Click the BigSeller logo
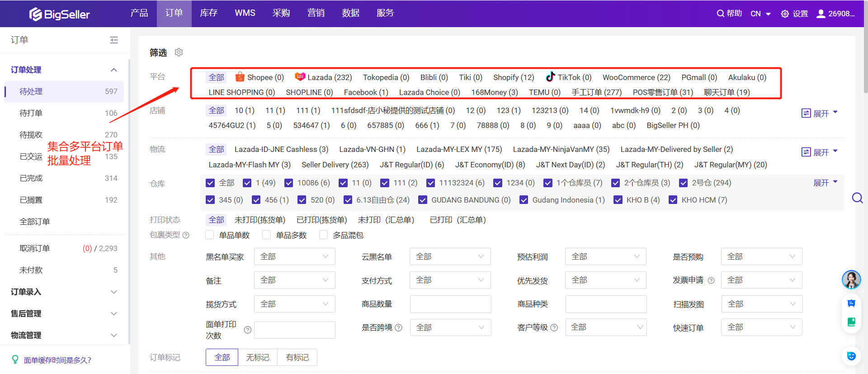This screenshot has width=868, height=374. tap(60, 14)
